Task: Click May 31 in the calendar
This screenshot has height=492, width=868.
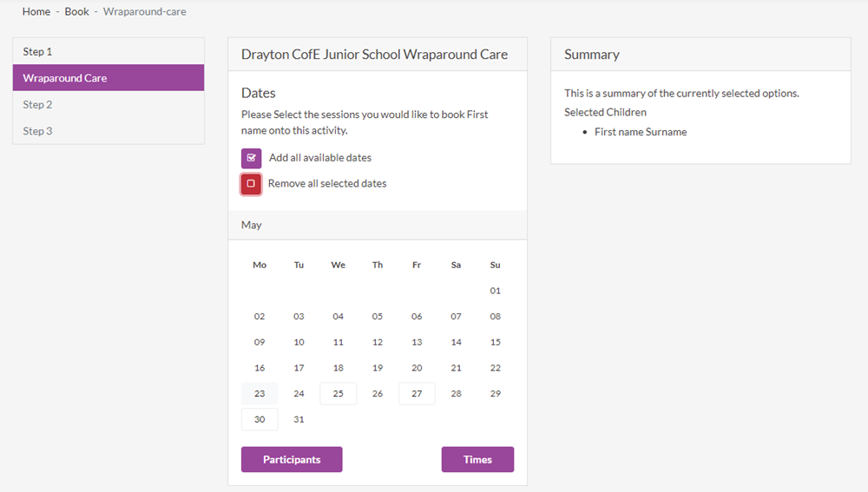Action: point(299,419)
